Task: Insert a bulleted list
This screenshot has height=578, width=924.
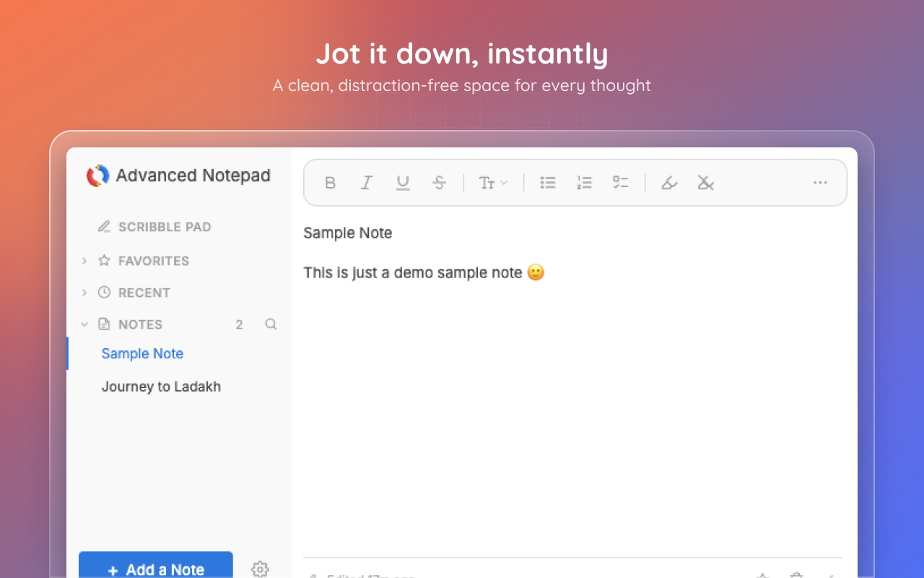Action: (548, 183)
